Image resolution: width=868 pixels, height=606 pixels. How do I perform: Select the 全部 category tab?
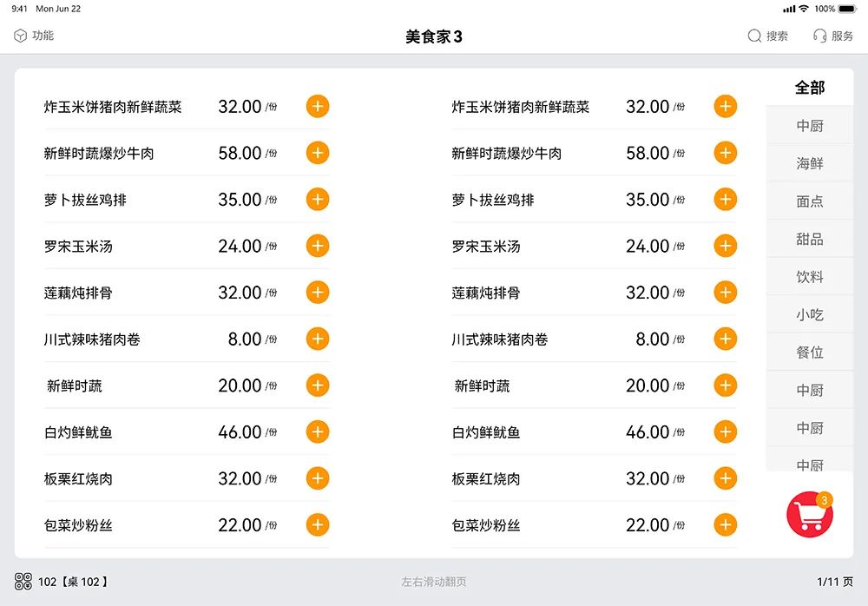pos(810,87)
